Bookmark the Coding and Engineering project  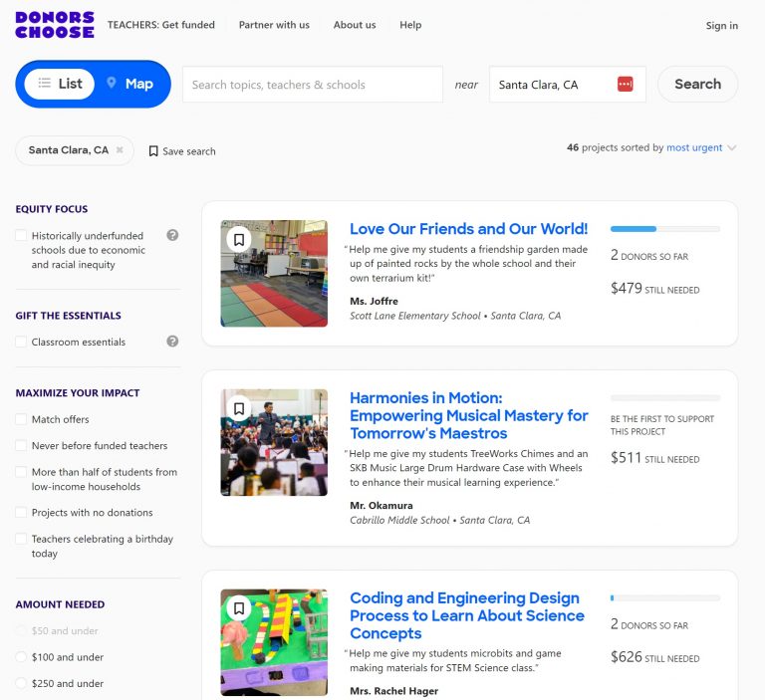(x=239, y=607)
